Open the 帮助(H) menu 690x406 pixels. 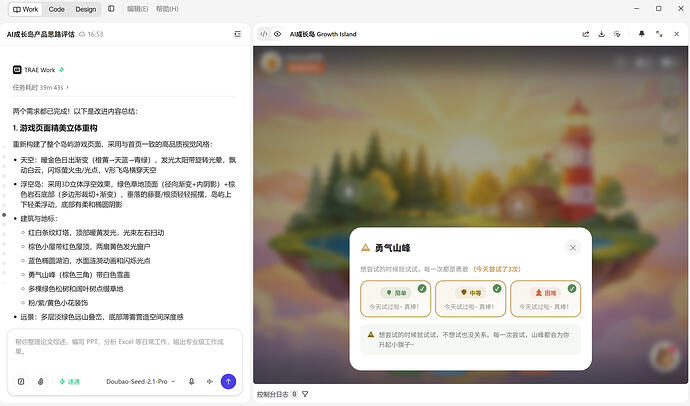pyautogui.click(x=167, y=9)
